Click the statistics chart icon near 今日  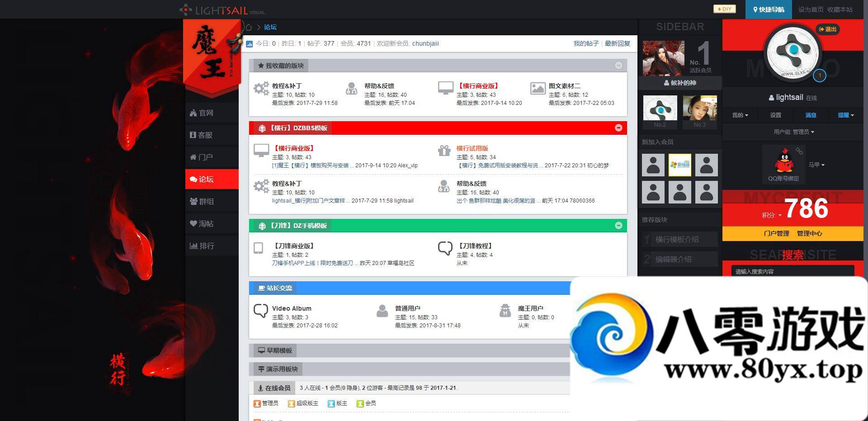pyautogui.click(x=250, y=44)
